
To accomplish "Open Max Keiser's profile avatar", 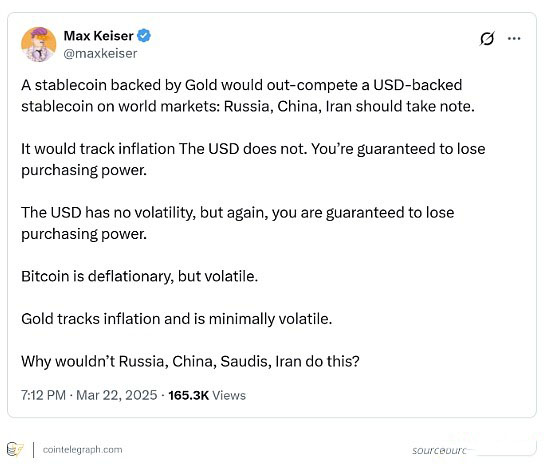I will (39, 44).
